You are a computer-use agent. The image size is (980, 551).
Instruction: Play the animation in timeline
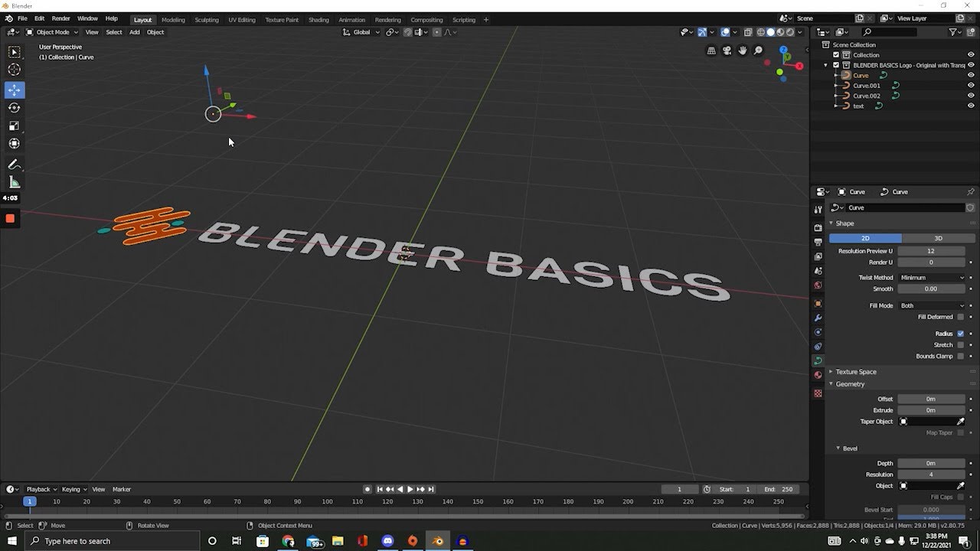point(410,489)
